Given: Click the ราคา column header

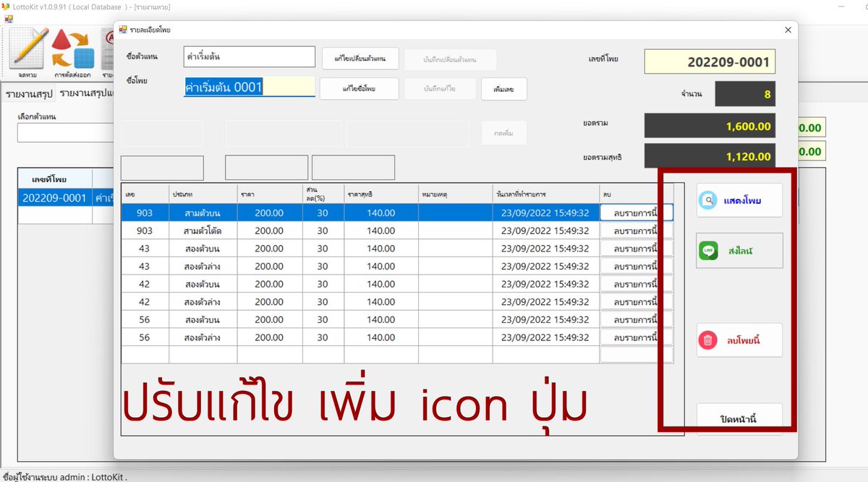Looking at the screenshot, I should (270, 194).
